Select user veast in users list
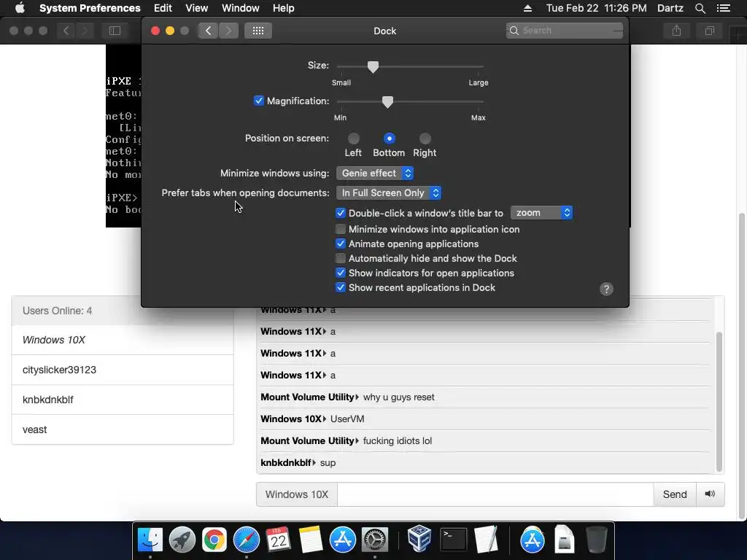The width and height of the screenshot is (747, 560). point(123,429)
